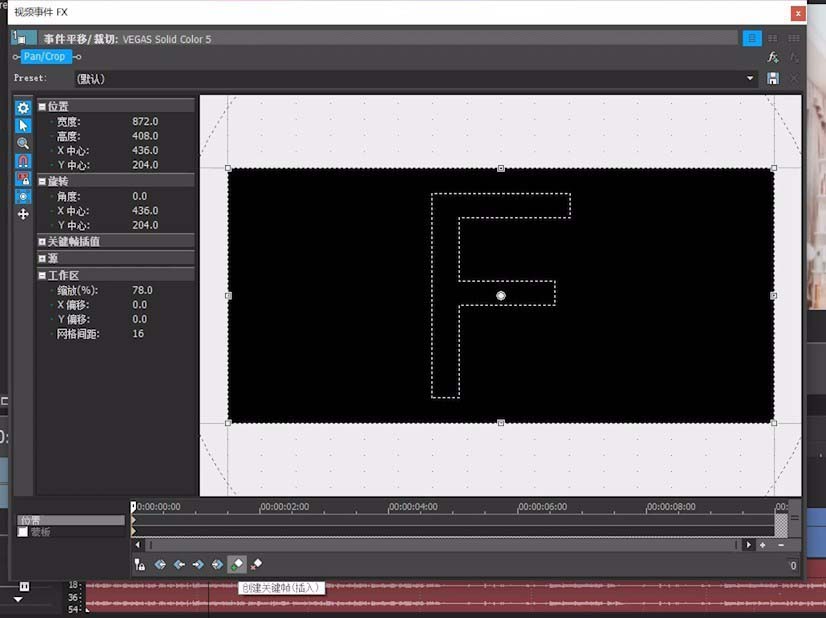Collapse the 工作区 section

[42, 276]
